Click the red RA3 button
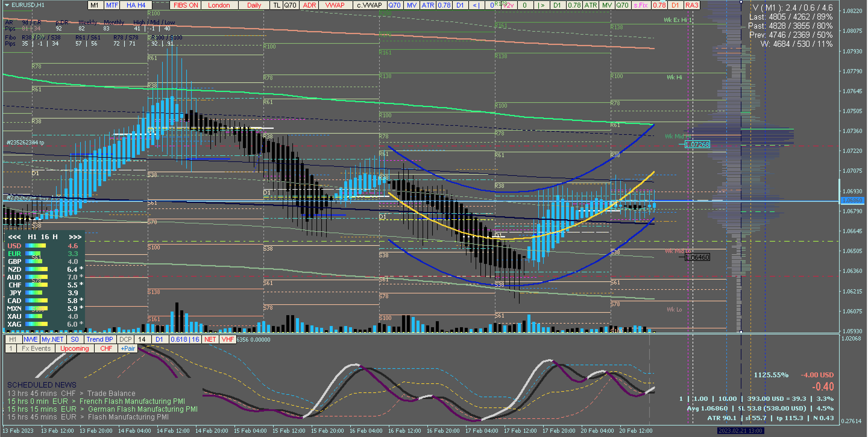This screenshot has height=437, width=868. (691, 5)
